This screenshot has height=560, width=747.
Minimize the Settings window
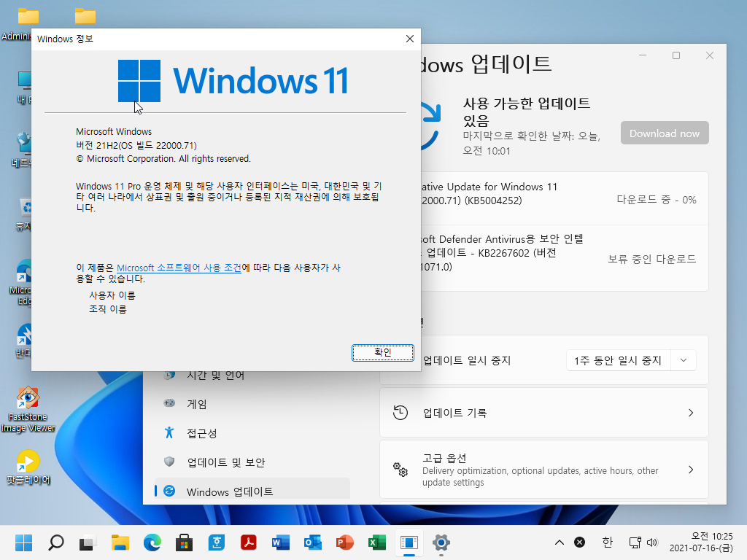click(643, 55)
